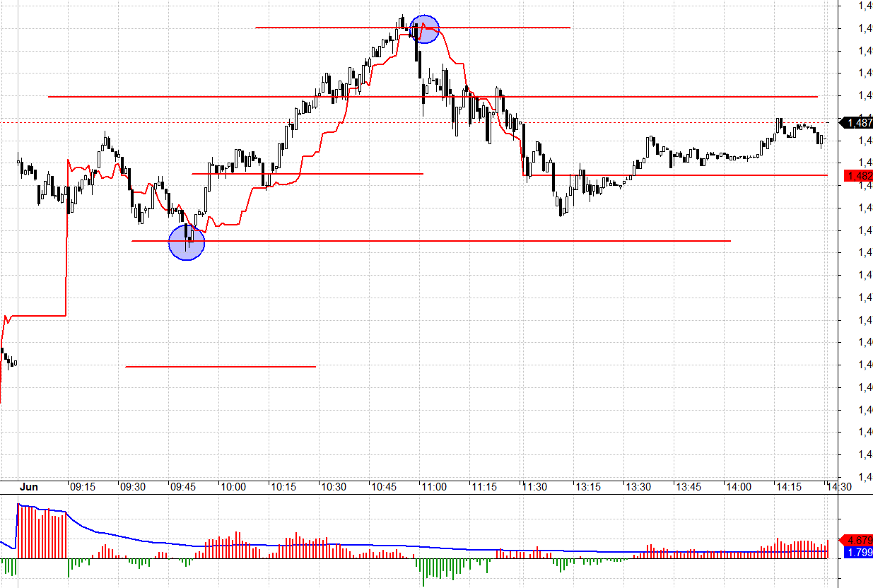Click the blue circle at the 11:00 peak
The width and height of the screenshot is (873, 588).
[425, 29]
